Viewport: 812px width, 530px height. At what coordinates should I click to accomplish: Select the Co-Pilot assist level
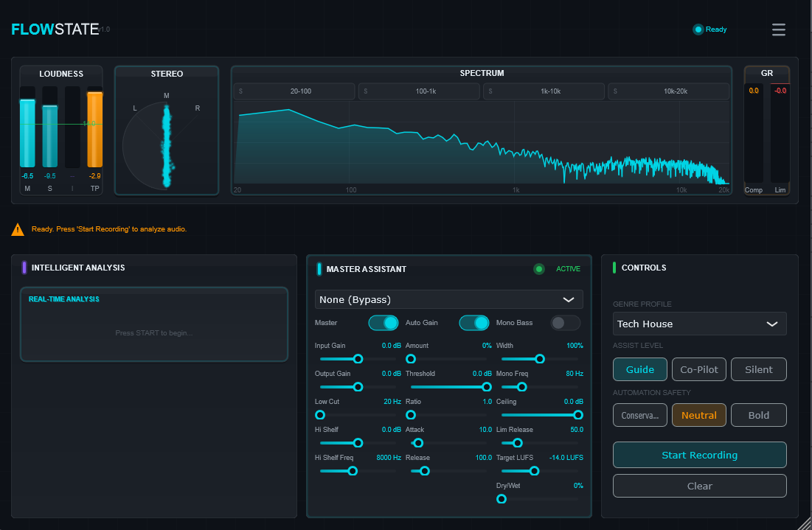click(699, 369)
